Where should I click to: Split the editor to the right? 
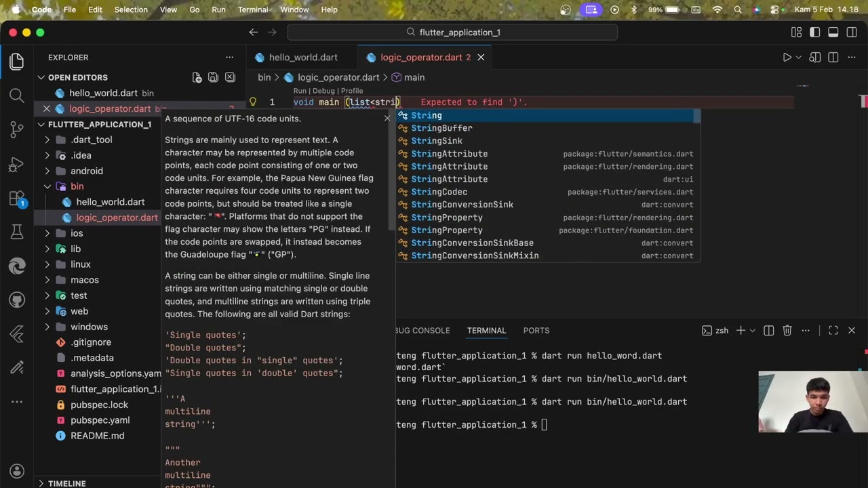point(833,58)
